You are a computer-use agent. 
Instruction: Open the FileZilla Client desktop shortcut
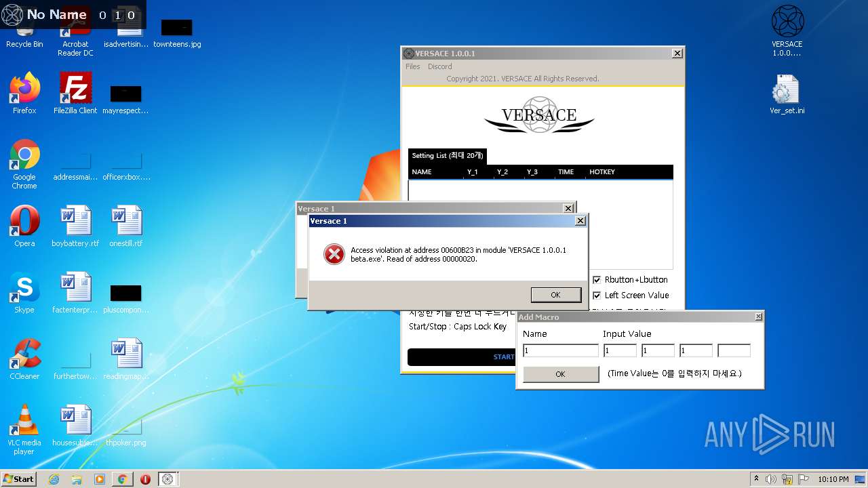pyautogui.click(x=75, y=94)
